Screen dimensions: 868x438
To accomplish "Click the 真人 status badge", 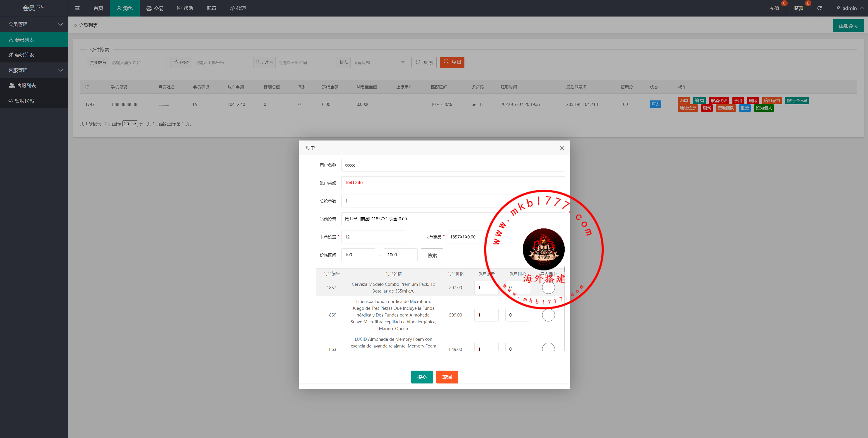I will (655, 104).
